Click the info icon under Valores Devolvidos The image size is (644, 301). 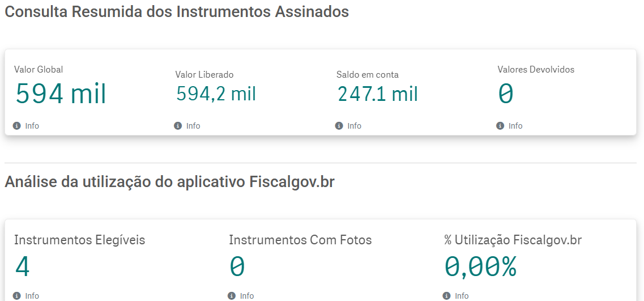click(500, 126)
